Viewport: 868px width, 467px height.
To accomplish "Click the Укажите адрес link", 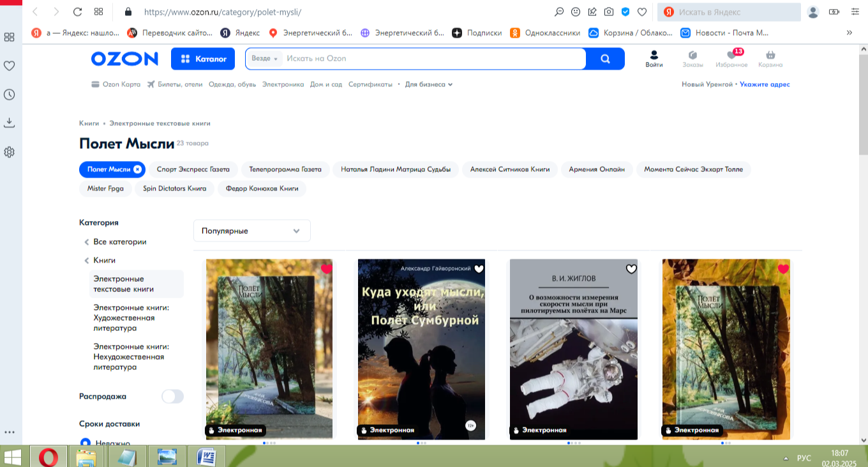I will pos(765,84).
